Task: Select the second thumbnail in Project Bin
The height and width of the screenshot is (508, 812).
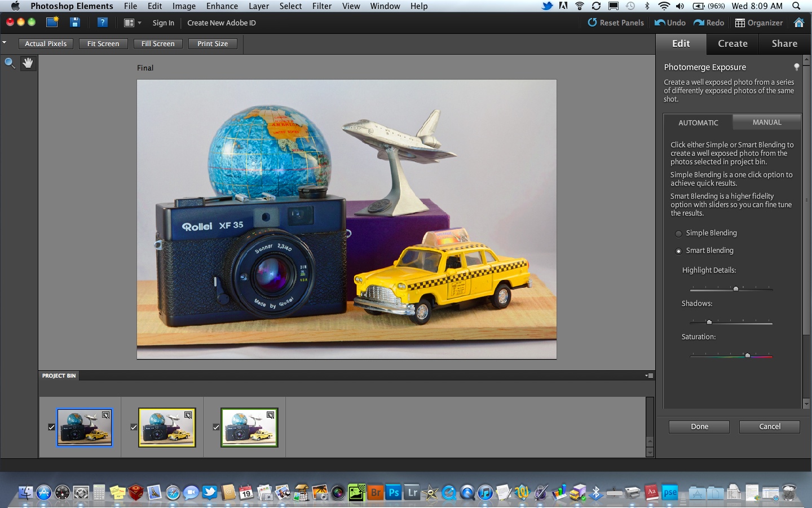Action: (167, 428)
